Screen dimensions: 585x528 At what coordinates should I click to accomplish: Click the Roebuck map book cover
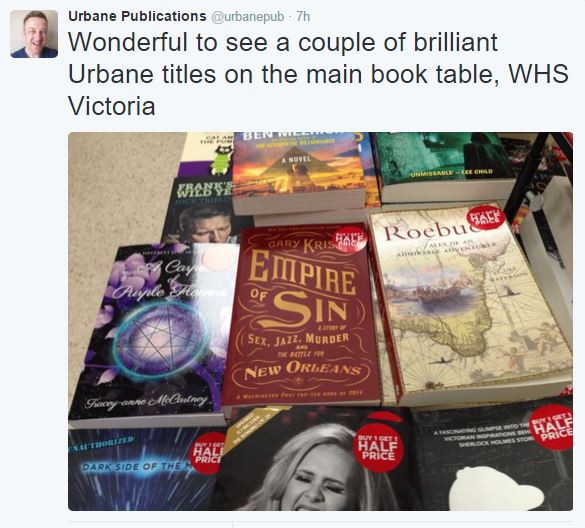point(471,302)
